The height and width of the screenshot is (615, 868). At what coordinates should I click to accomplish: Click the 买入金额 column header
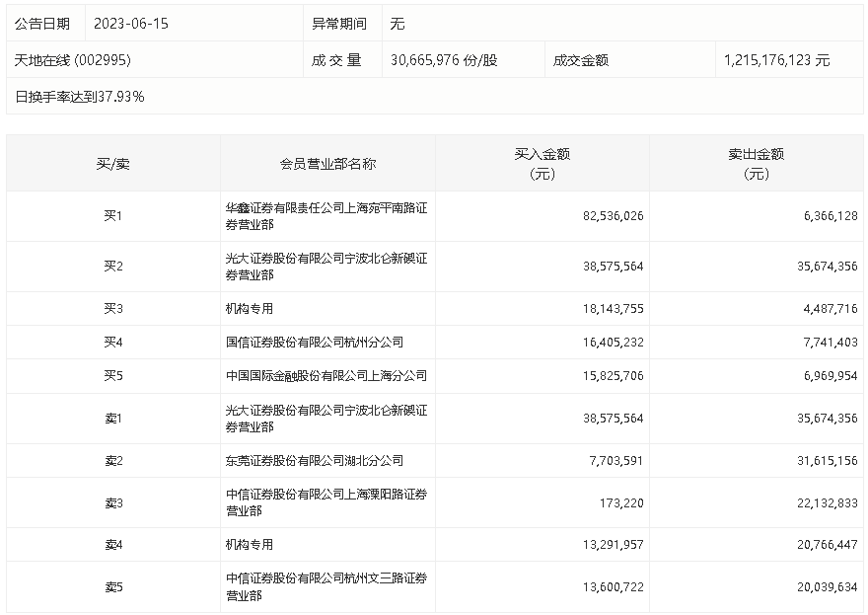pyautogui.click(x=542, y=164)
